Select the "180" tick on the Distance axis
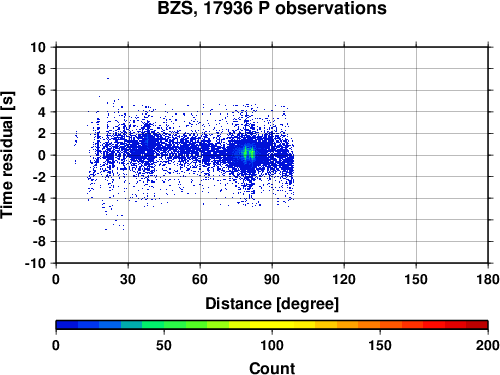Image resolution: width=500 pixels, height=375 pixels. (488, 279)
